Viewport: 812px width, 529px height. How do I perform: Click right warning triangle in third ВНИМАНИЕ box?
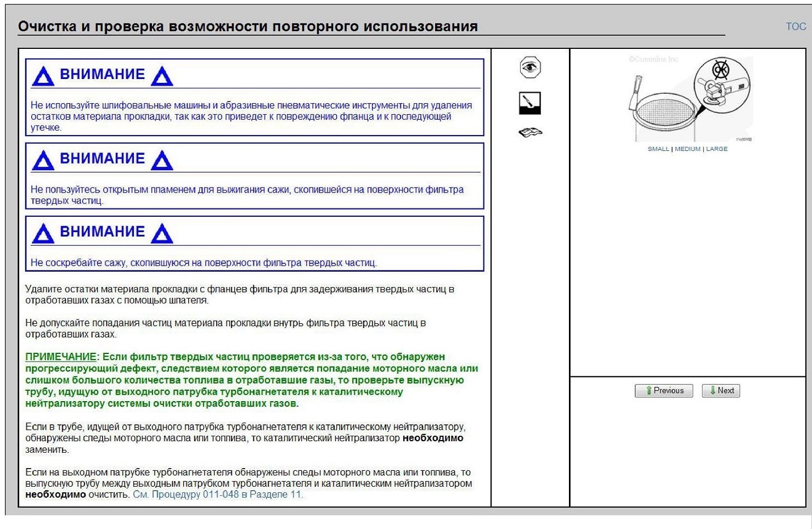162,233
